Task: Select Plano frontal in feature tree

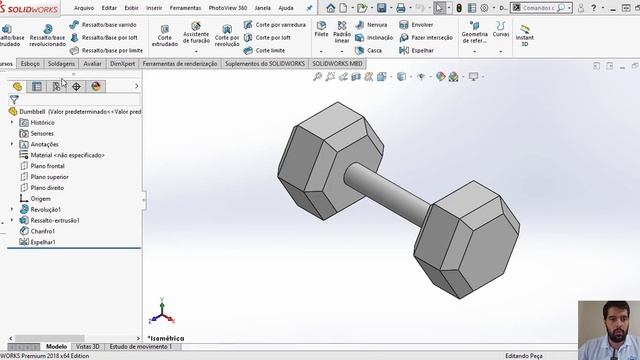Action: tap(42, 166)
